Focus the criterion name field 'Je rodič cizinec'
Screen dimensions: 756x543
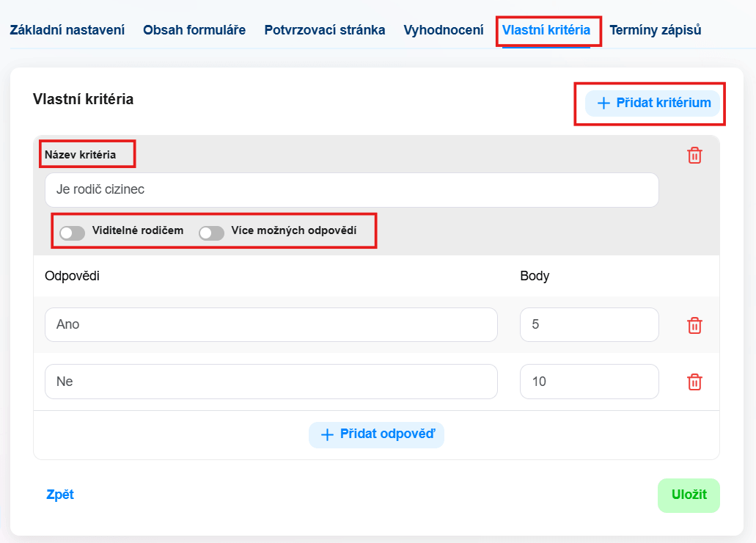click(351, 190)
